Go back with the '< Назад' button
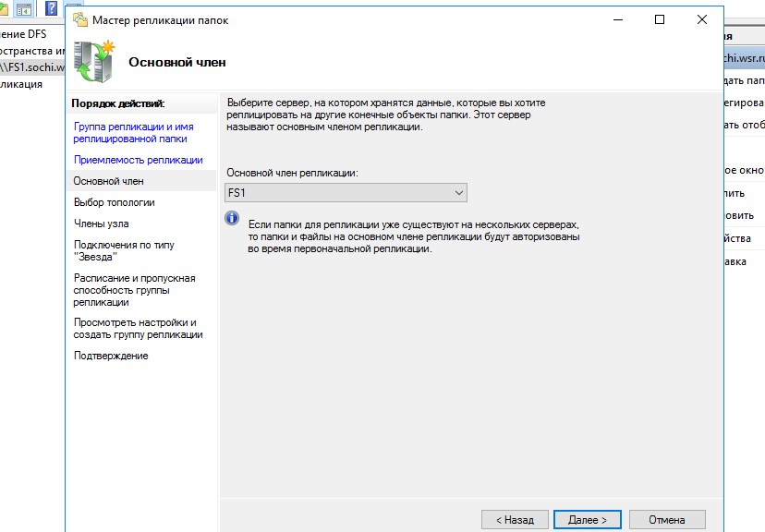765x532 pixels. 515,520
